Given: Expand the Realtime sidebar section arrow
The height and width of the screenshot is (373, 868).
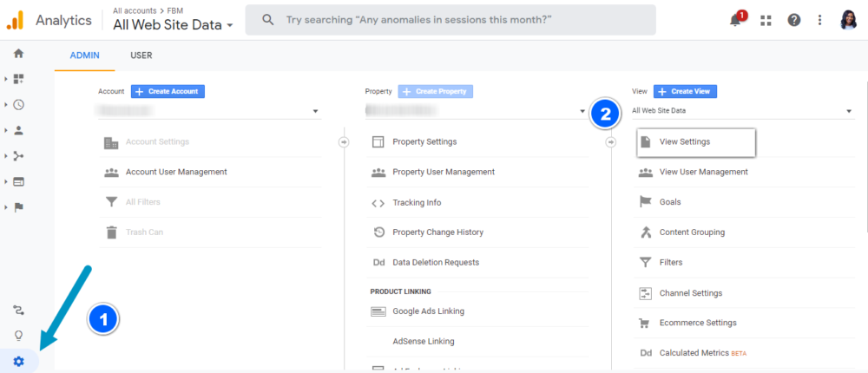Looking at the screenshot, I should [x=6, y=105].
